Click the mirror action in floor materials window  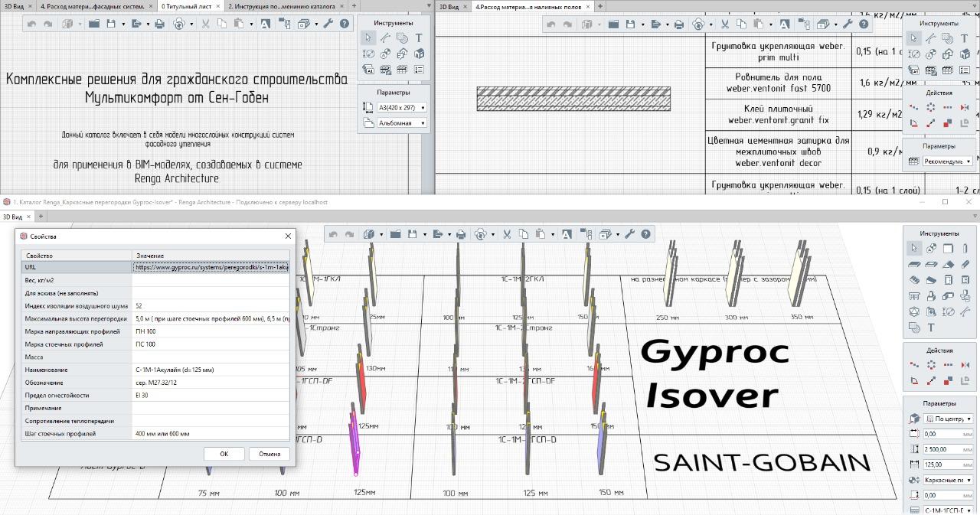click(x=965, y=107)
